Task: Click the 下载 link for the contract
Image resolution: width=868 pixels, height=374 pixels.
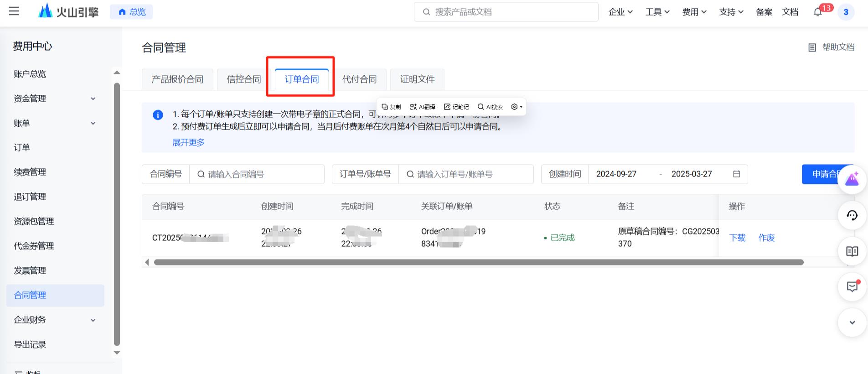Action: click(737, 238)
